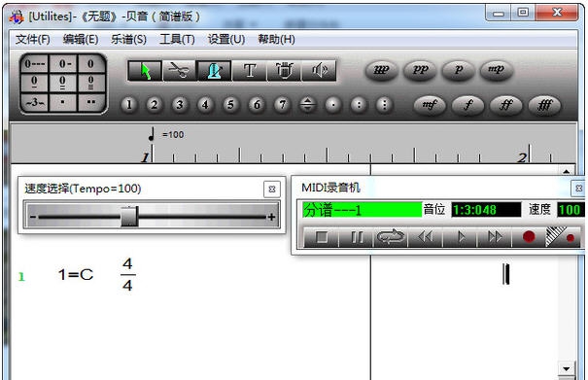This screenshot has height=380, width=588.
Task: Start recording with red record button
Action: tap(529, 237)
